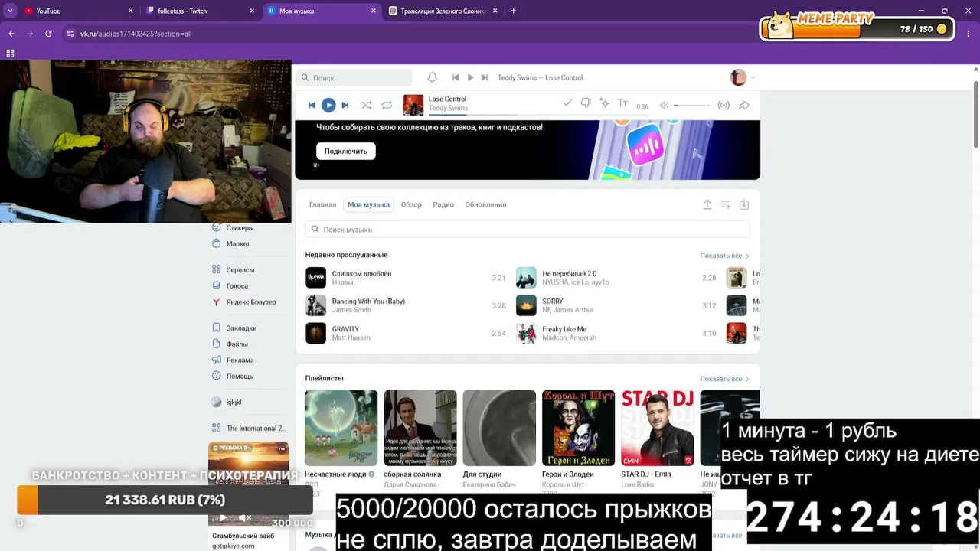Reload the page in the browser
Image resolution: width=980 pixels, height=551 pixels.
point(48,34)
